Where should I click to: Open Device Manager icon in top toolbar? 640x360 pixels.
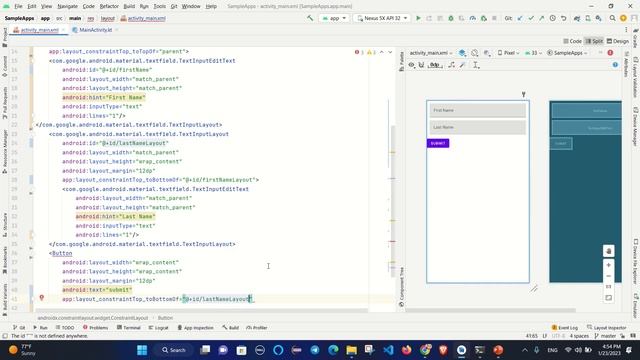pos(588,18)
